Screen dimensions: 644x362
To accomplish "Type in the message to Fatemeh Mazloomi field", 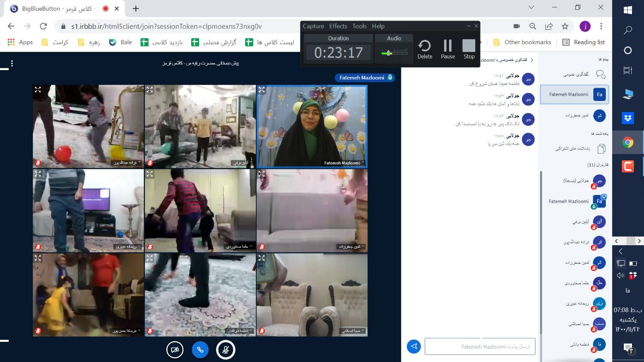I will pos(480,347).
